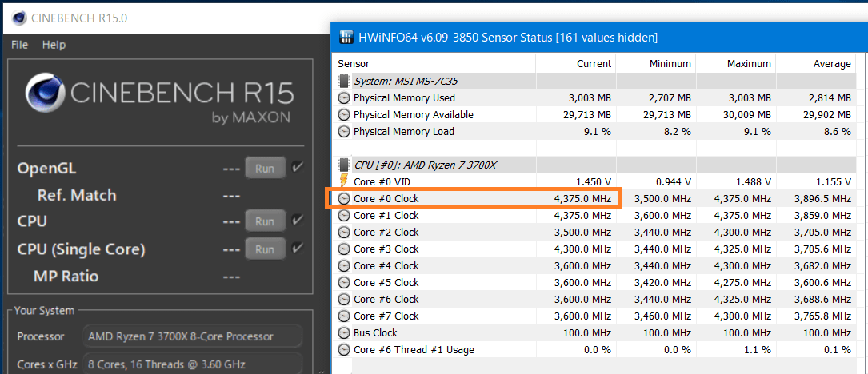The image size is (868, 374).
Task: Open the Help menu in Cinebench
Action: (x=54, y=45)
